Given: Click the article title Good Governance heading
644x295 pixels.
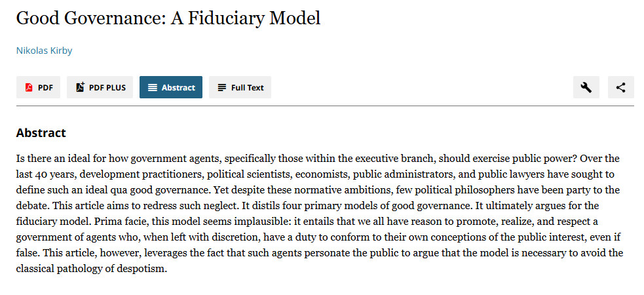Looking at the screenshot, I should (168, 18).
